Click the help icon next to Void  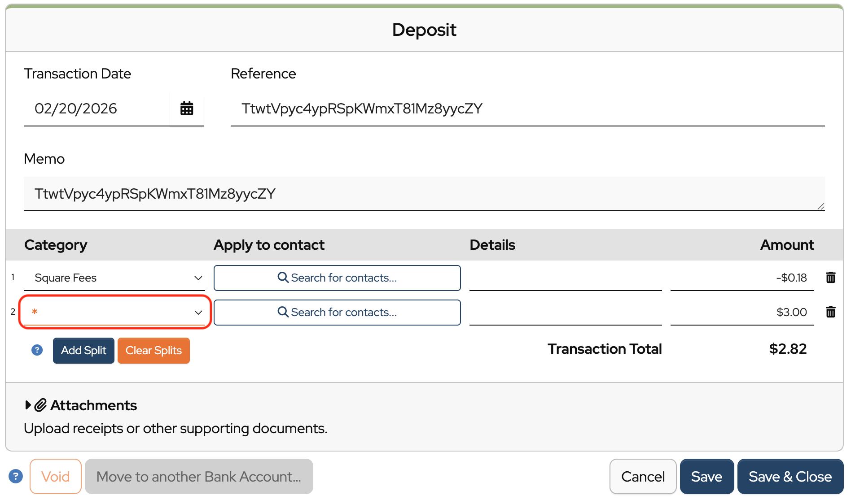click(16, 476)
